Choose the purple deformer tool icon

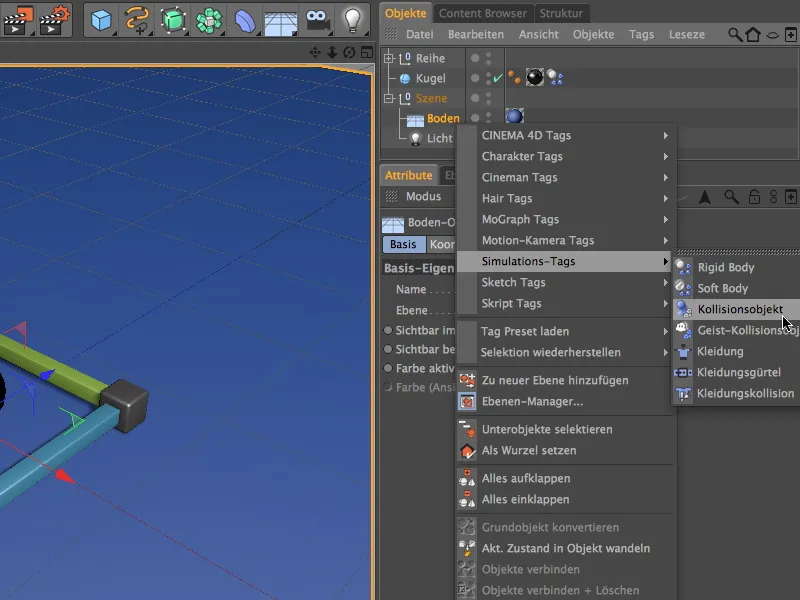click(x=245, y=20)
